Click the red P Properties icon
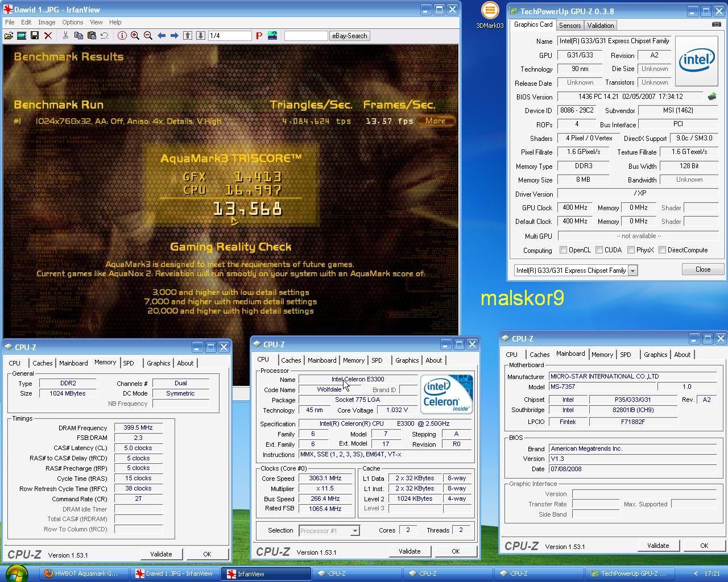The width and height of the screenshot is (728, 582). (259, 36)
